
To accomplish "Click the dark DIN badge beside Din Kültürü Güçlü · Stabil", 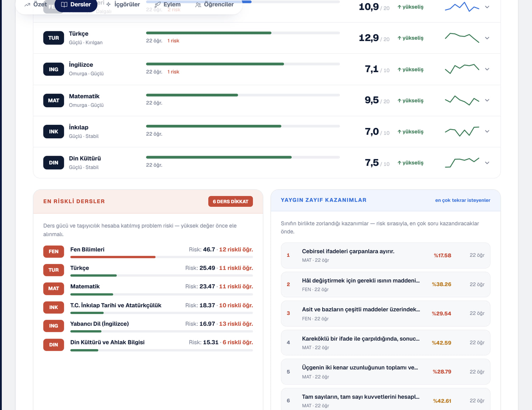I will (54, 163).
